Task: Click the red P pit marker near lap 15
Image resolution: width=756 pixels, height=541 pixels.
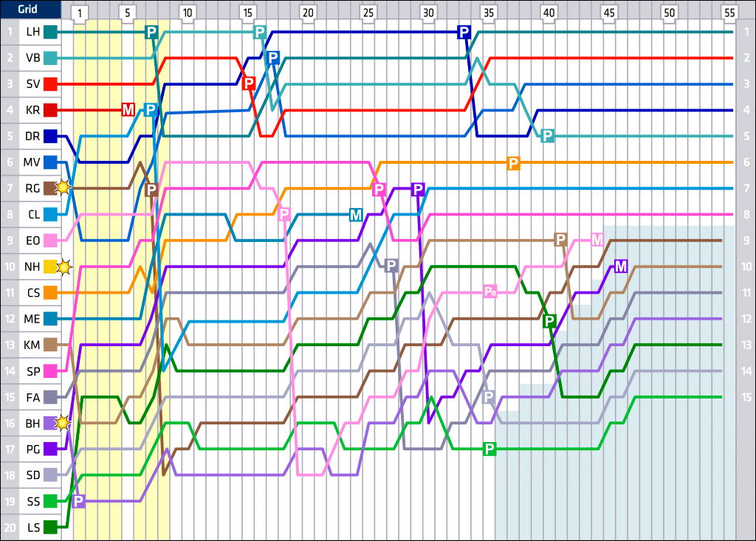Action: [249, 83]
